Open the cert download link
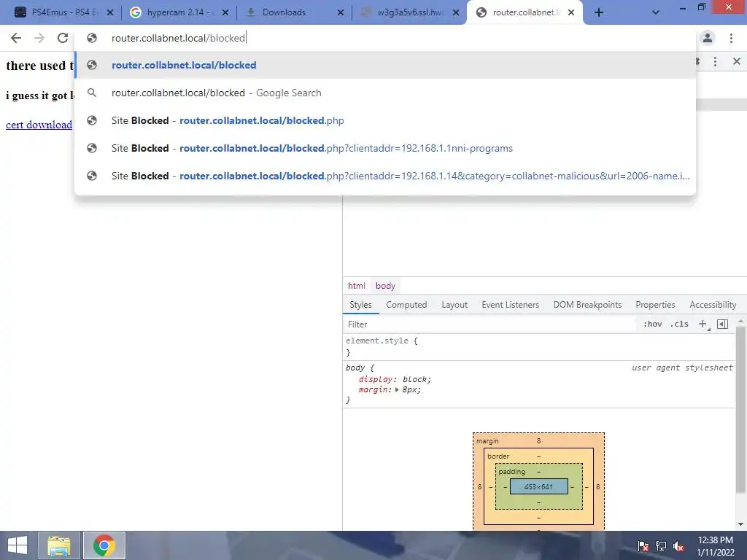Screen dimensions: 747x560 pos(39,125)
